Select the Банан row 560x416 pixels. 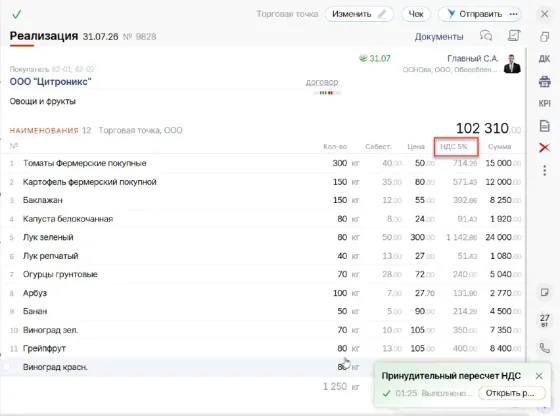click(262, 311)
